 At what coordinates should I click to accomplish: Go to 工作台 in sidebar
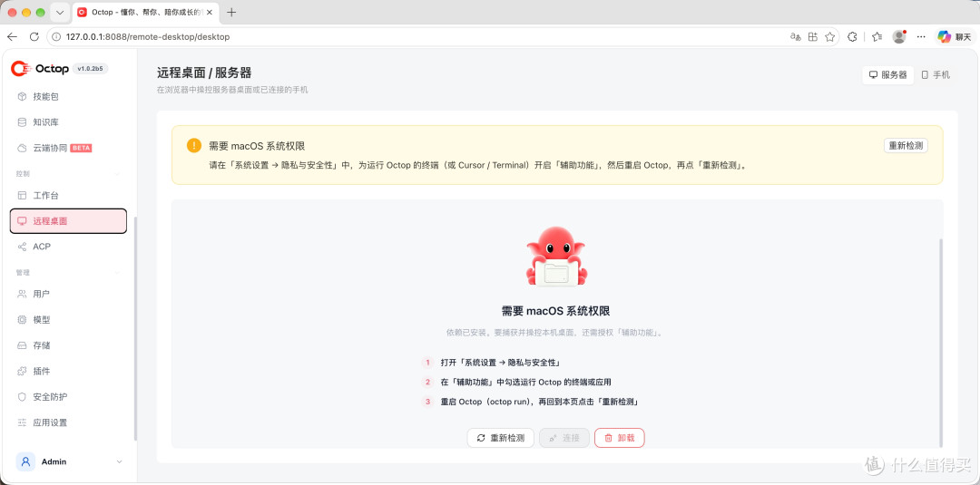pos(68,196)
